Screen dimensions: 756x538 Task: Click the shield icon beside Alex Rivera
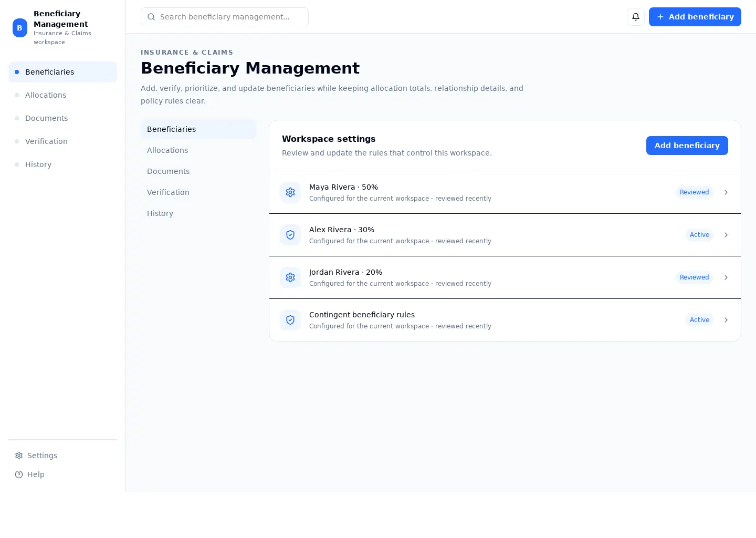290,235
